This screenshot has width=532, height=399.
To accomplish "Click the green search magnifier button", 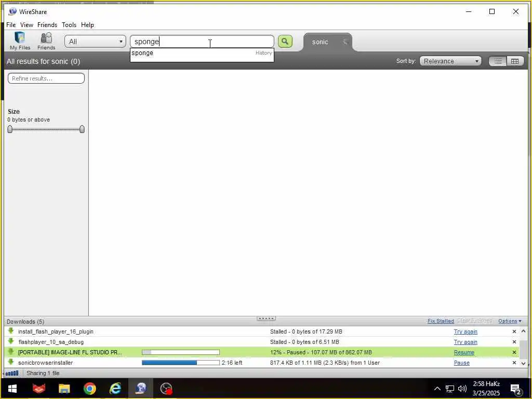I will 285,42.
